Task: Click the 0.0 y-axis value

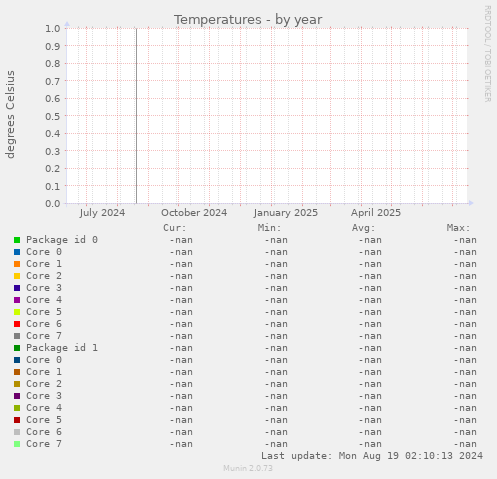Action: (x=53, y=203)
